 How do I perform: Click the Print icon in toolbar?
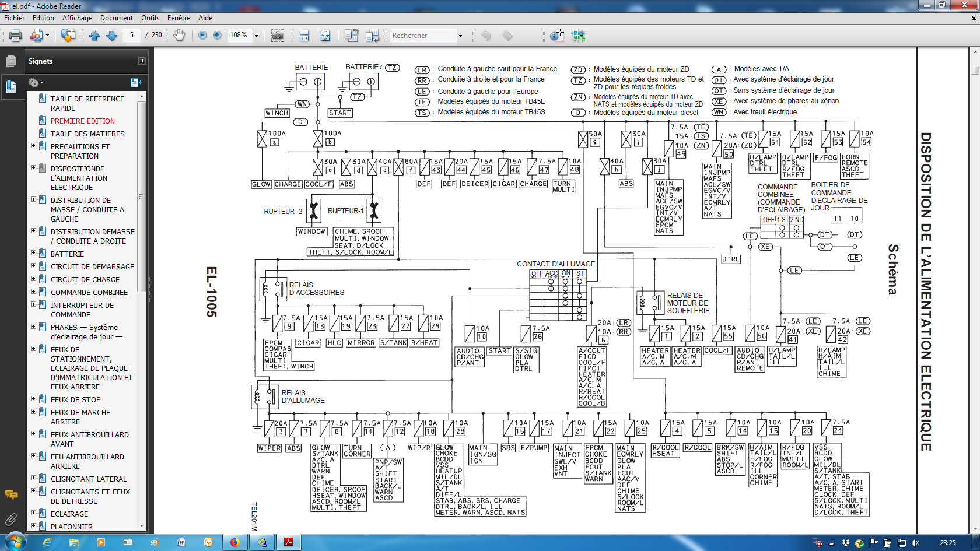[16, 36]
